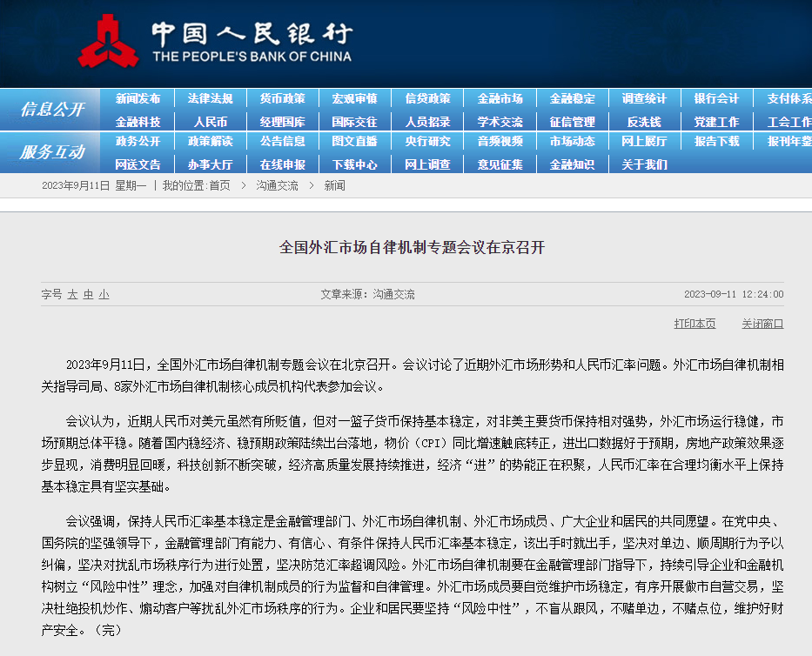Select 反洗钱 in the navigation bar
Viewport: 812px width, 656px height.
tap(644, 122)
